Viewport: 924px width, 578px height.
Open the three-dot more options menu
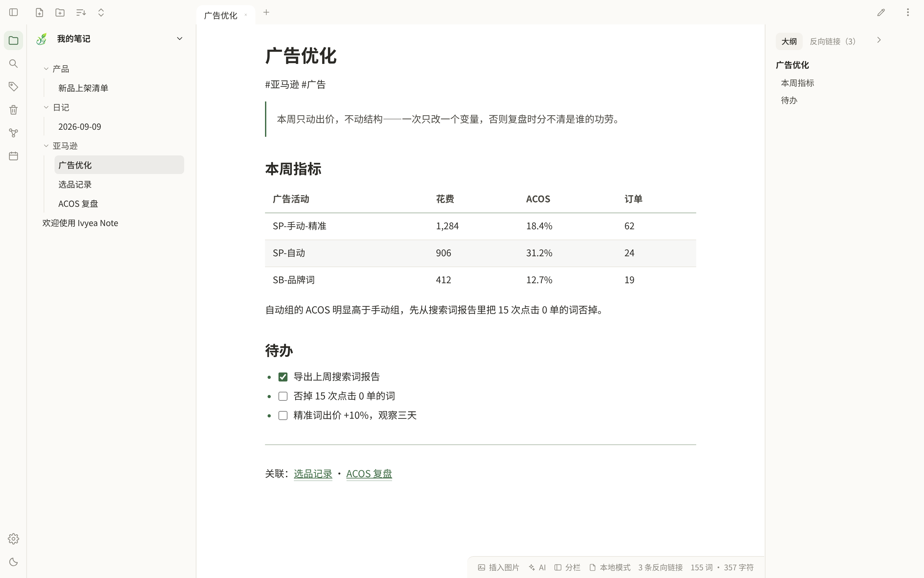tap(908, 13)
